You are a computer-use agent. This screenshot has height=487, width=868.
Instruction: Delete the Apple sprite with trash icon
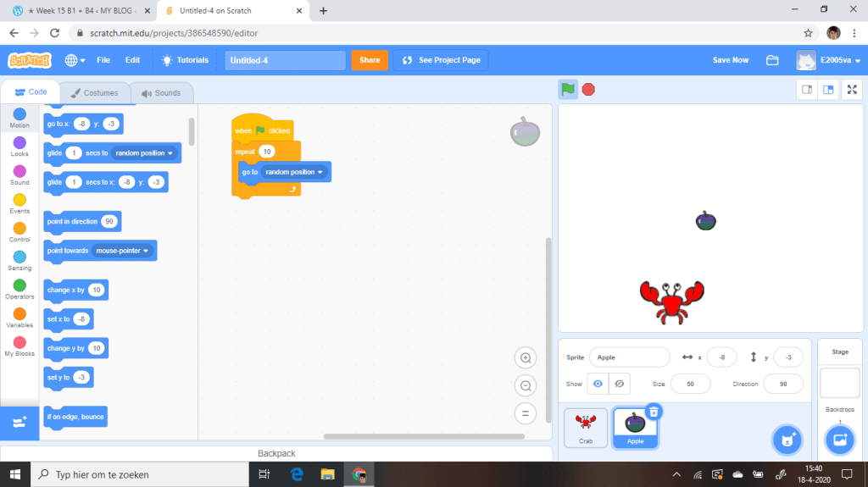pos(654,412)
